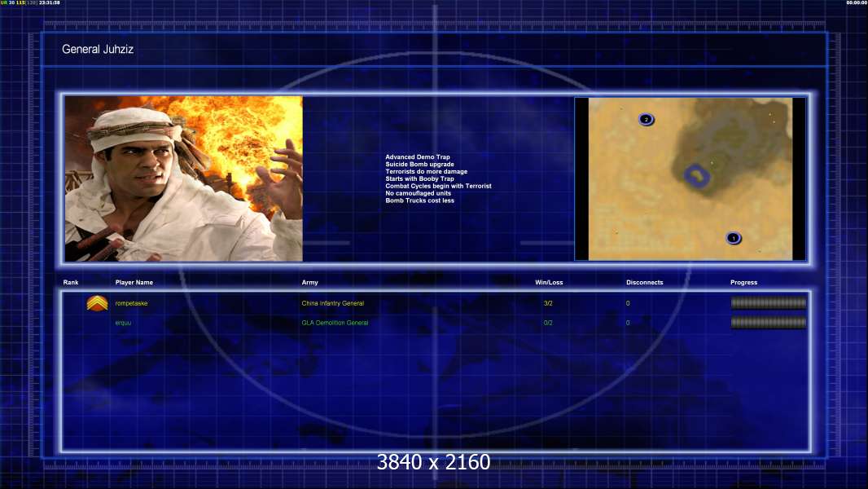Screen dimensions: 868x489
Task: Click rompetaske's loading progress bar
Action: (x=769, y=303)
